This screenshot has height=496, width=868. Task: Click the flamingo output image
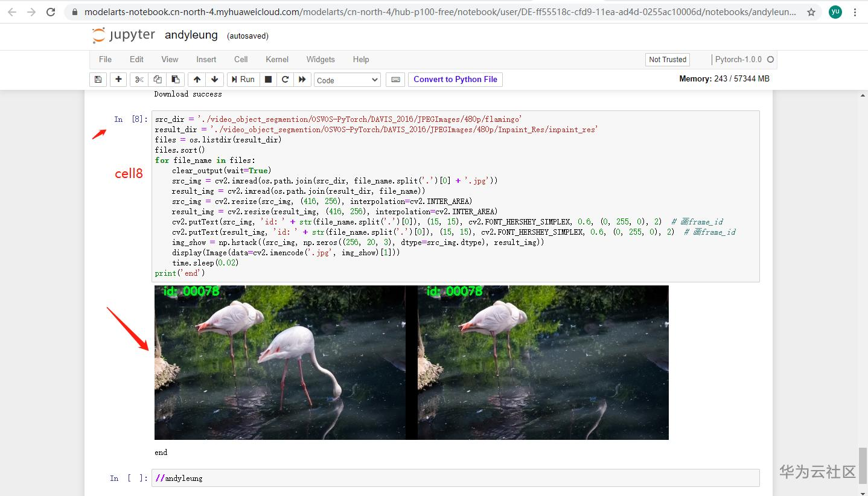pyautogui.click(x=412, y=362)
